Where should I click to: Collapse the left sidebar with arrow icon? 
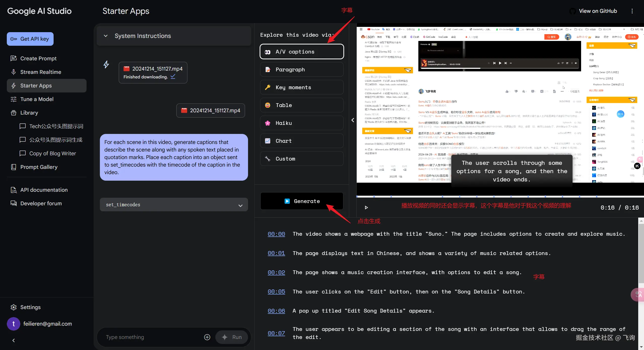(x=14, y=340)
